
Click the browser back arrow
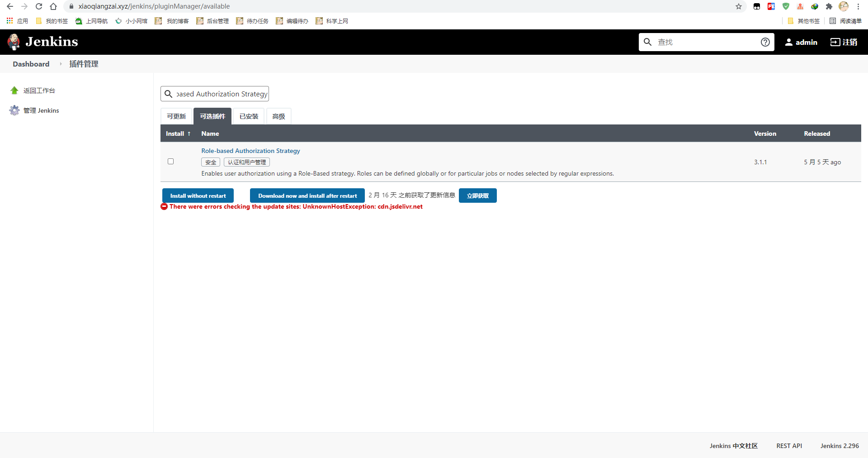(10, 6)
